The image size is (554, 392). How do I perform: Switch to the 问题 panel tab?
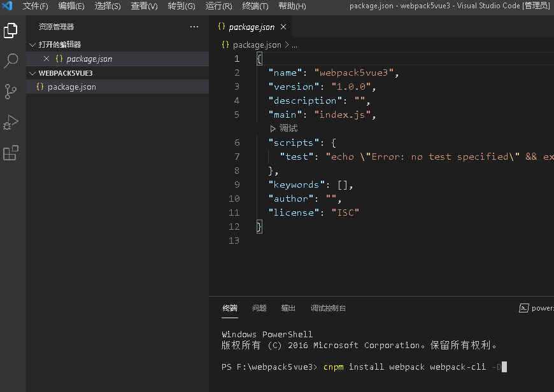[x=259, y=308]
